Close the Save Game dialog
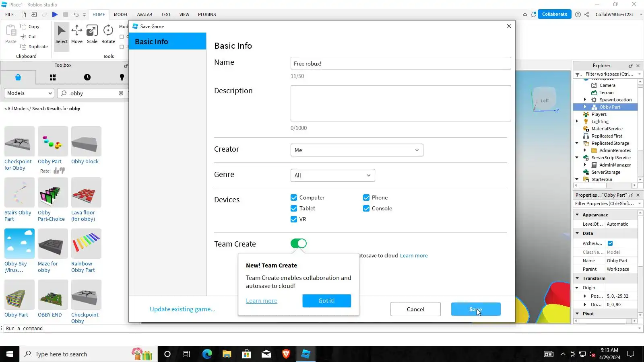The image size is (644, 362). (509, 26)
